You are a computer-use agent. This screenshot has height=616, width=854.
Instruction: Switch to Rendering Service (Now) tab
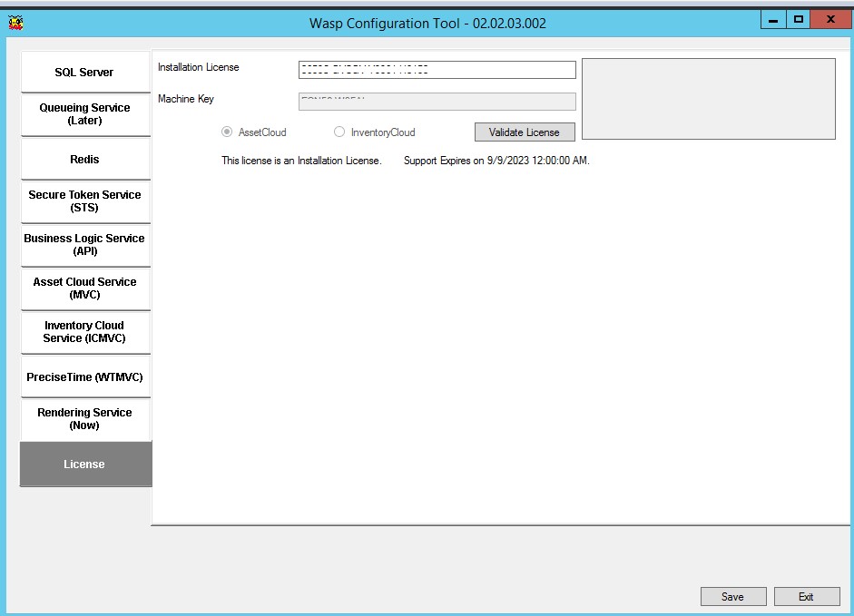click(x=84, y=419)
